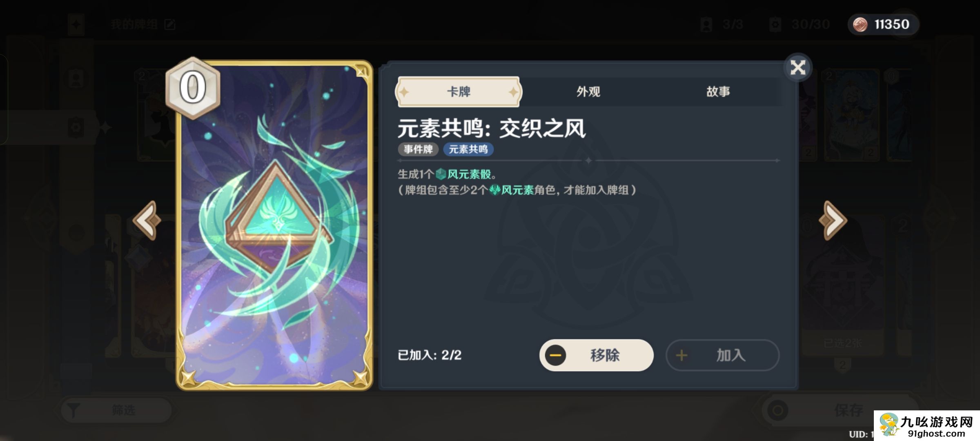This screenshot has width=980, height=441.
Task: Click the edit deck name pencil icon
Action: pyautogui.click(x=170, y=24)
